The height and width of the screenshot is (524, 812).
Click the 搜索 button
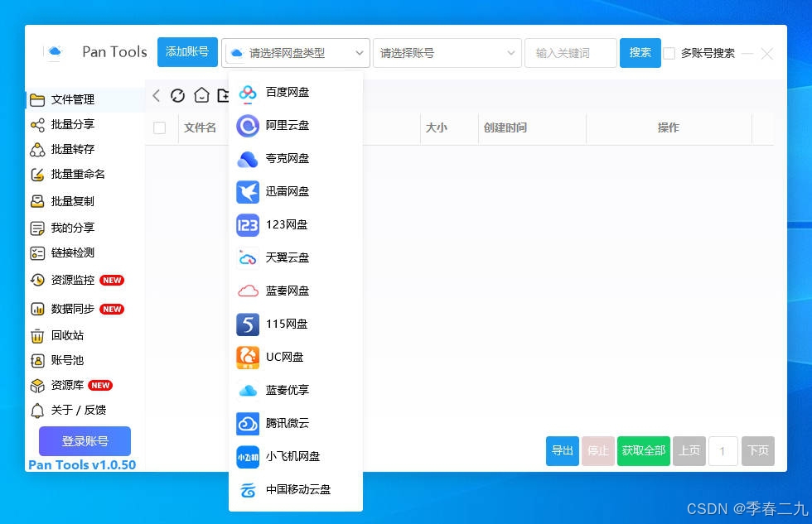tap(640, 53)
